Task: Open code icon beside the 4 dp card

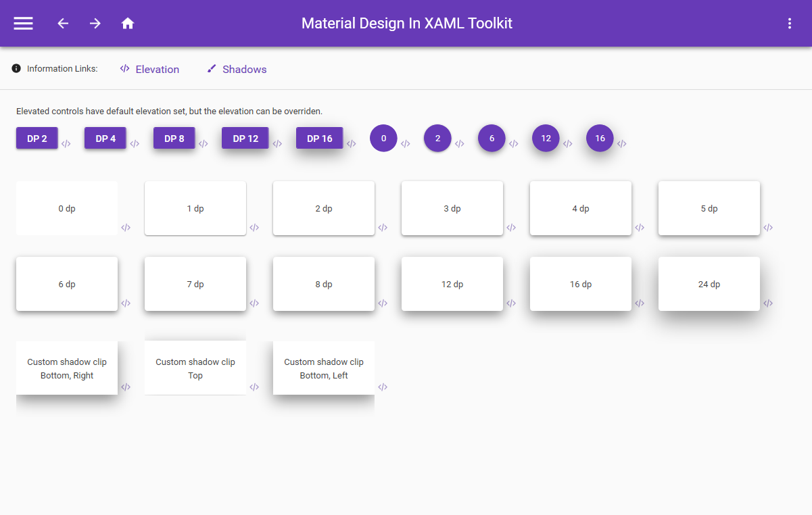Action: point(640,228)
